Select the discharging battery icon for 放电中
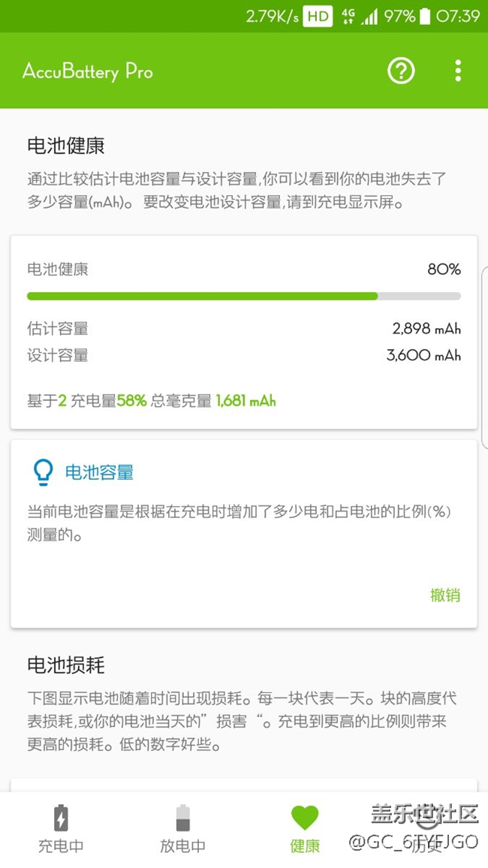 coord(182,818)
